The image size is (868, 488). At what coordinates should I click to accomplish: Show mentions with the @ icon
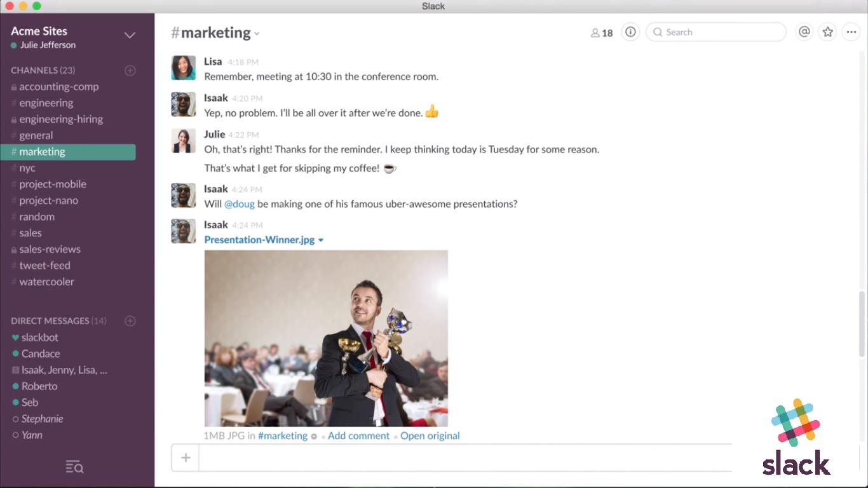point(804,32)
